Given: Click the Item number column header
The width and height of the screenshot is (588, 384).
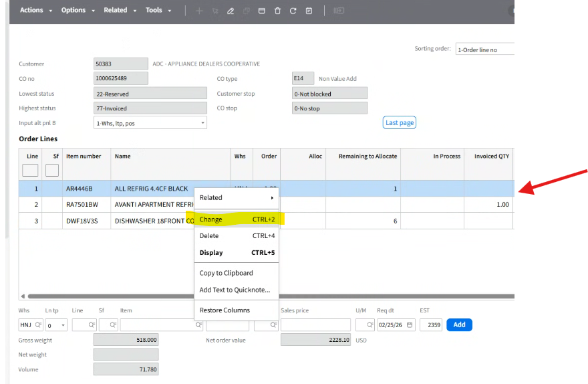Looking at the screenshot, I should click(x=84, y=156).
